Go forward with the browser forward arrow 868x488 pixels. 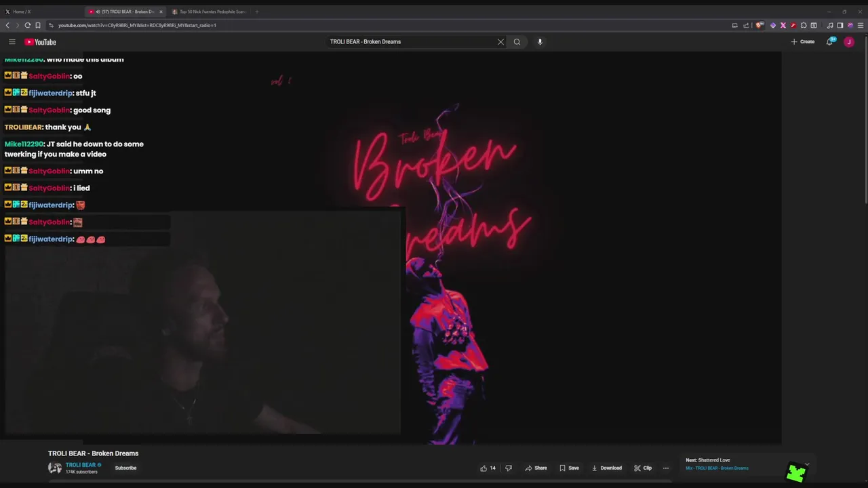coord(18,25)
